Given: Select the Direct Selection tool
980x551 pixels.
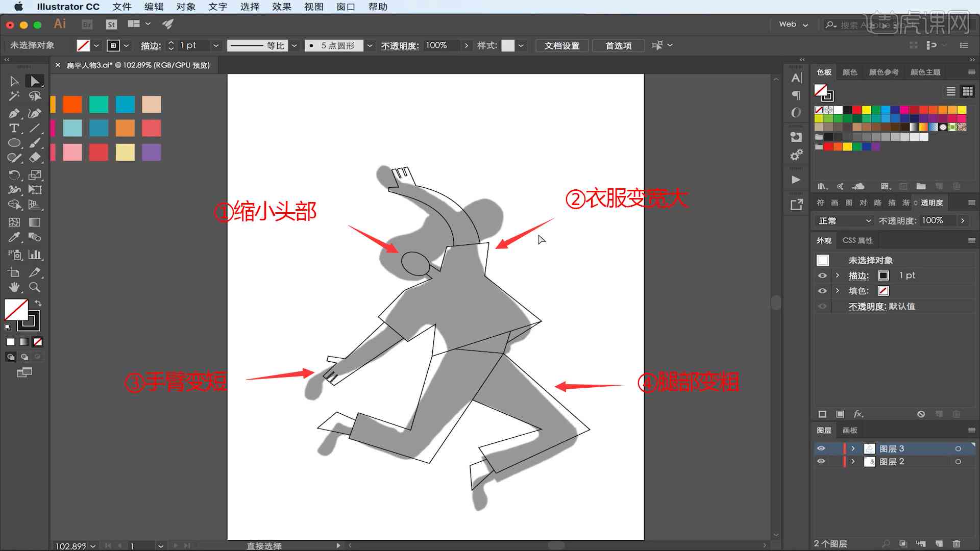Looking at the screenshot, I should (x=35, y=80).
